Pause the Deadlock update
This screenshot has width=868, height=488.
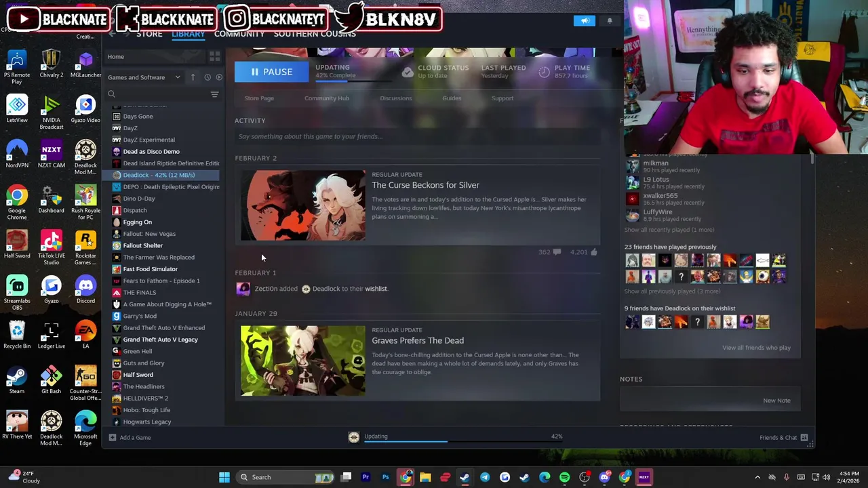[x=271, y=72]
